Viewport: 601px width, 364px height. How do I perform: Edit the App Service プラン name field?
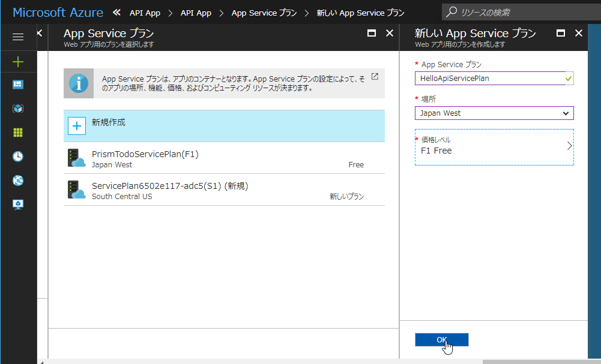[x=494, y=79]
